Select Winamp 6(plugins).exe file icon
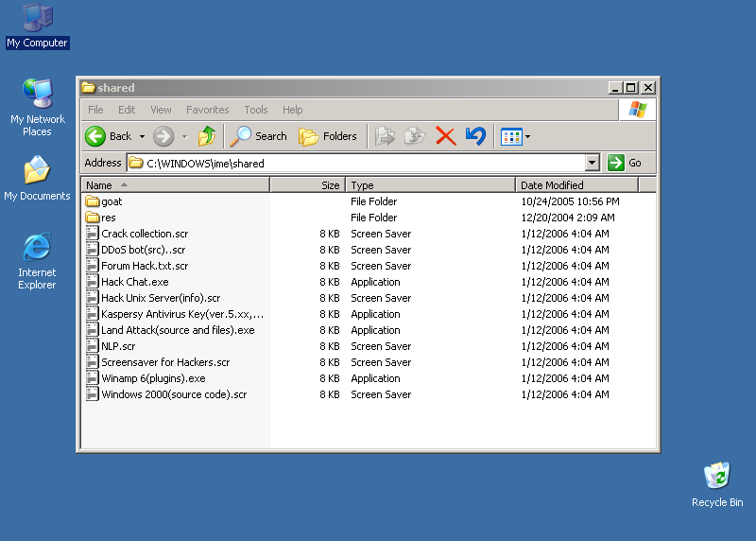 pyautogui.click(x=92, y=378)
